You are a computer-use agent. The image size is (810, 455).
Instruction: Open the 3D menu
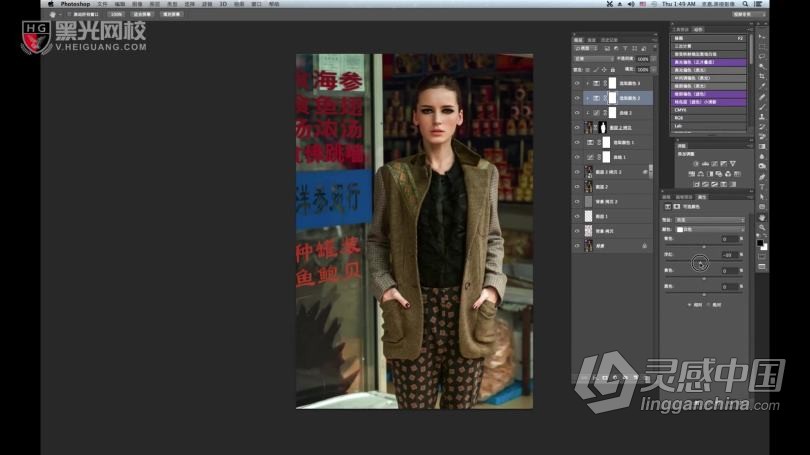[223, 4]
